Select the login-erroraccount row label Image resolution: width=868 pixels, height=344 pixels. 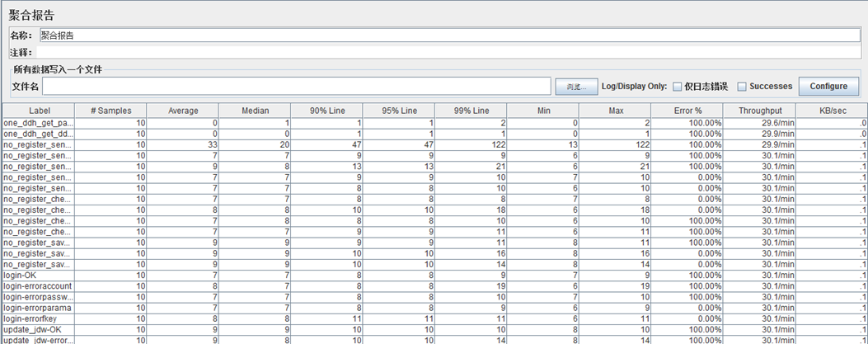pos(39,286)
